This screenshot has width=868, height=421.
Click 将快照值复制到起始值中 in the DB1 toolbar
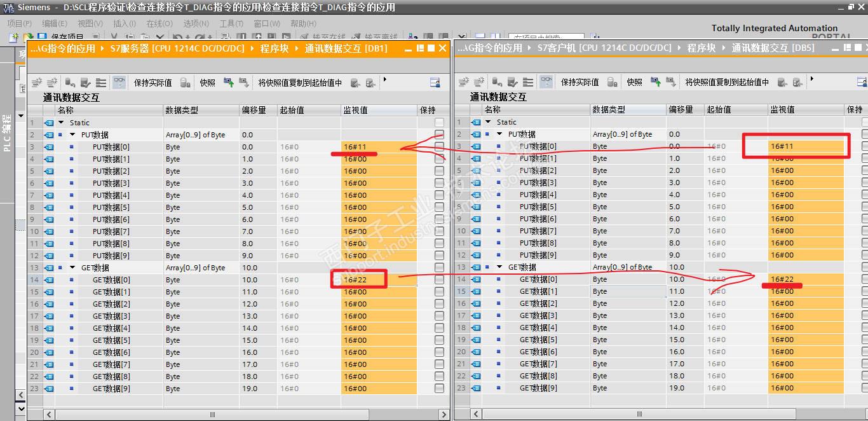[300, 83]
